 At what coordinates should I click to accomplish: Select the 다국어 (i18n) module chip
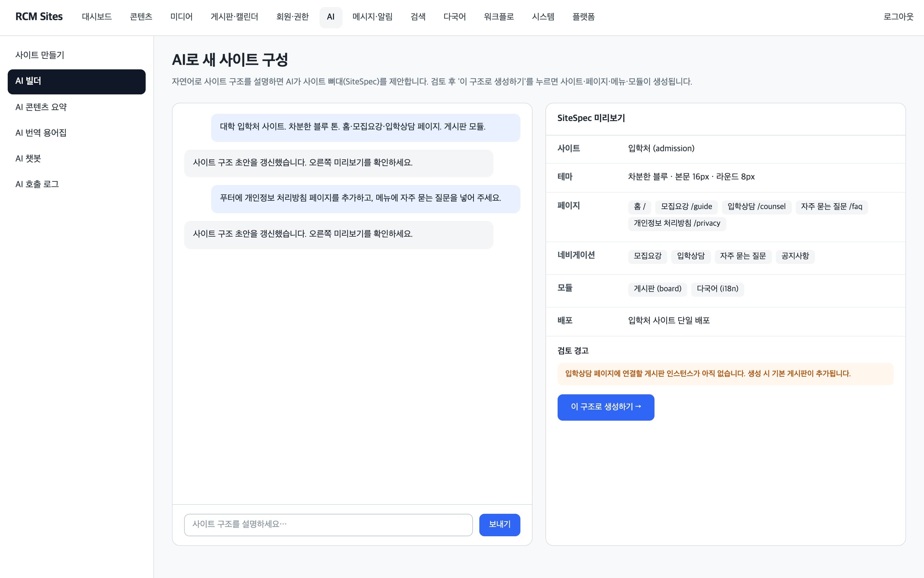tap(717, 289)
